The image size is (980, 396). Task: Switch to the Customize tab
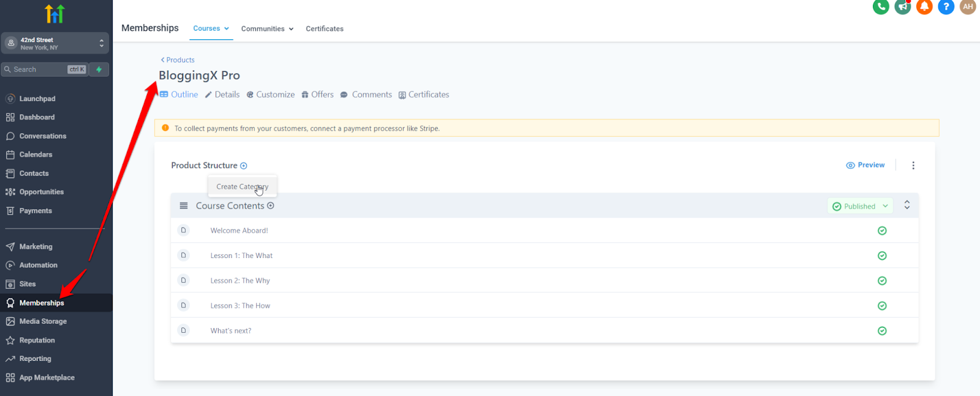[x=271, y=95]
